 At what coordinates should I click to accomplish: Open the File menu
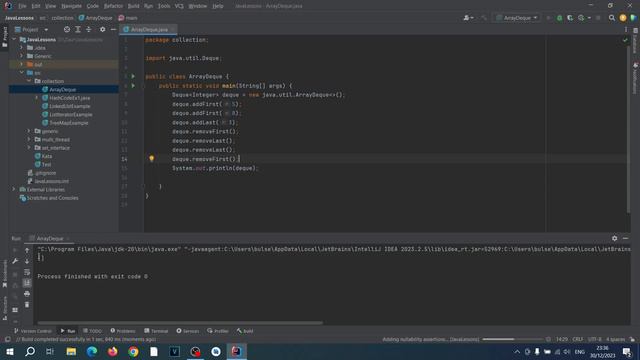point(22,6)
